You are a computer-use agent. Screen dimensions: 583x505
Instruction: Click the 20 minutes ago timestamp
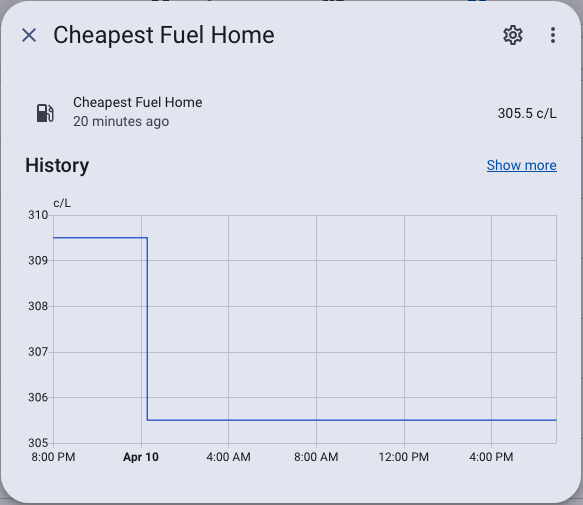point(121,121)
